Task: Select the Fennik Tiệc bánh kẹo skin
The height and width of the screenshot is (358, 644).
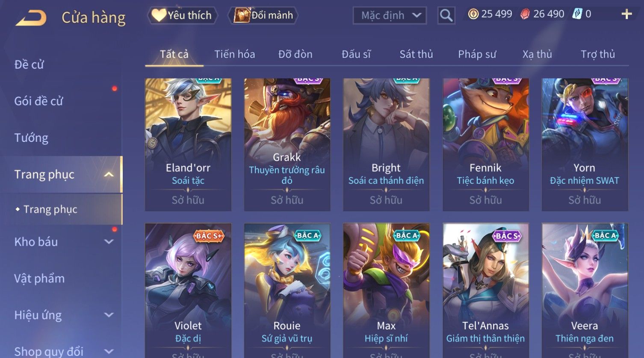Action: 485,144
